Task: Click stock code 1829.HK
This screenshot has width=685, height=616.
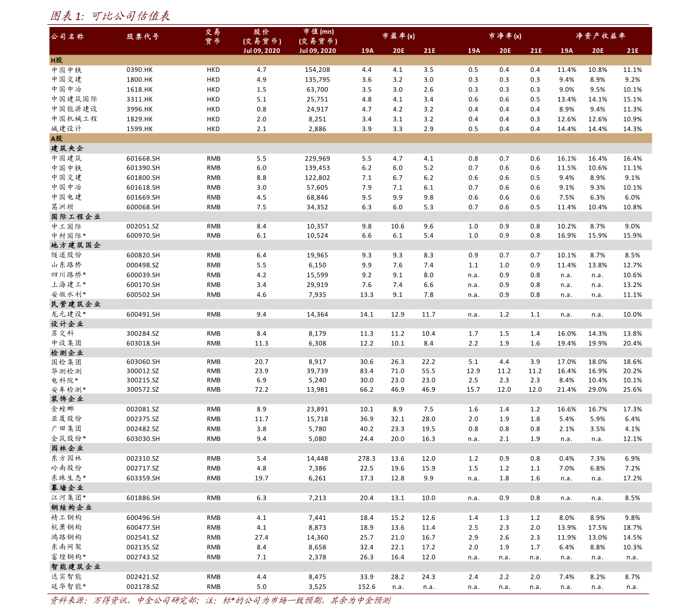Action: point(139,119)
